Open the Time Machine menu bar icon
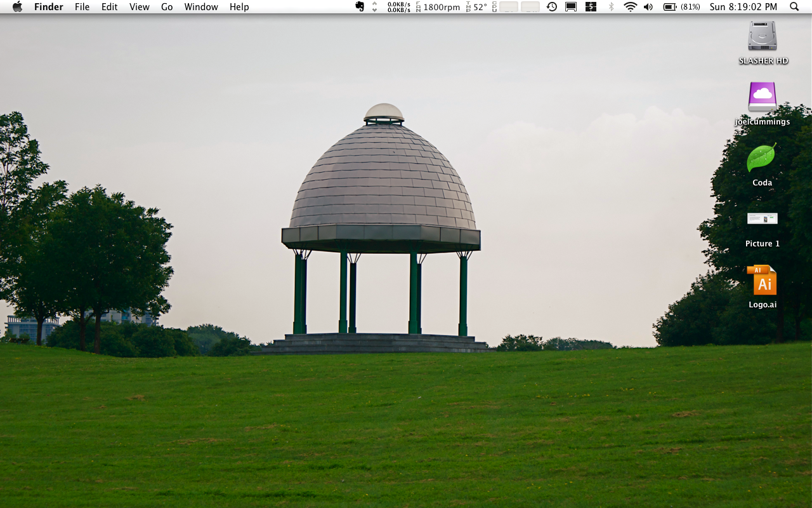812x508 pixels. [552, 7]
